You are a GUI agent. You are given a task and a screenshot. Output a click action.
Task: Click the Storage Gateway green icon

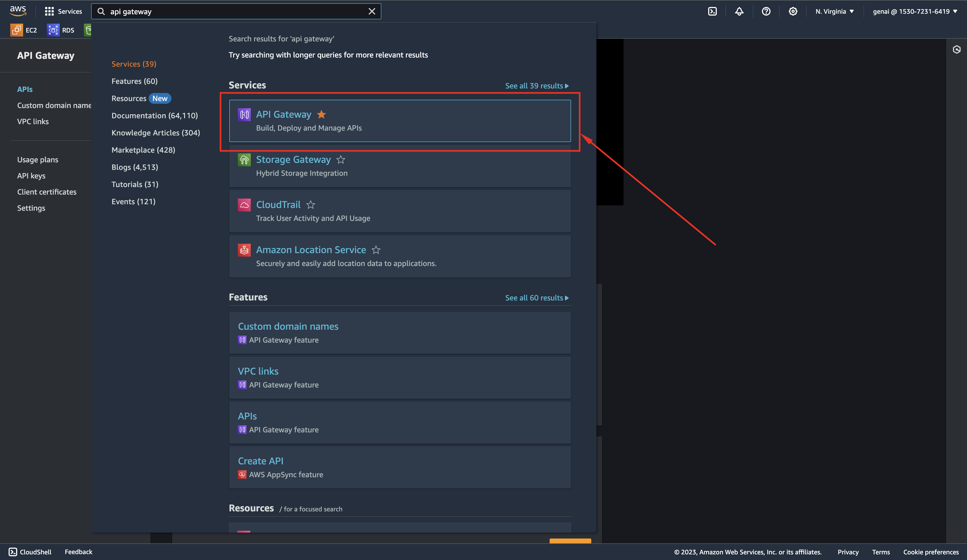click(x=244, y=160)
